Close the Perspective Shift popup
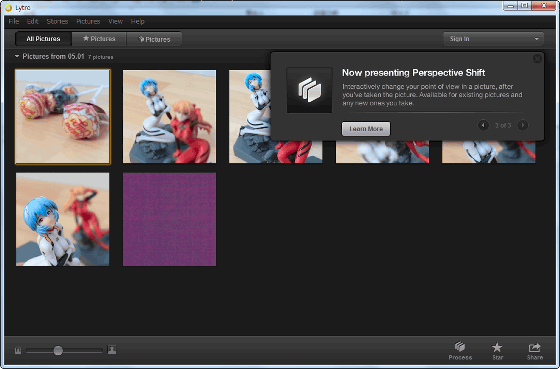This screenshot has height=369, width=560. 537,59
